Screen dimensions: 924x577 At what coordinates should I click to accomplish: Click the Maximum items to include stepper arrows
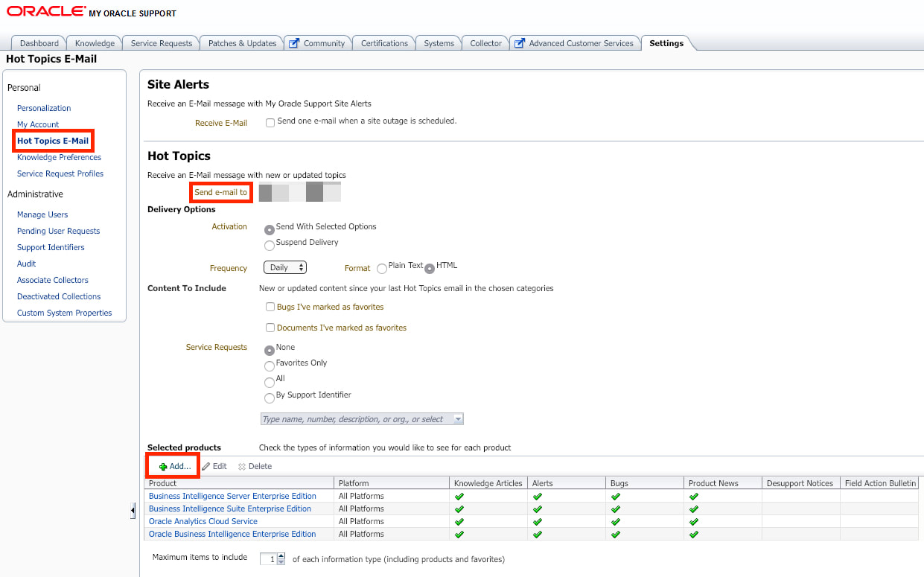point(281,558)
